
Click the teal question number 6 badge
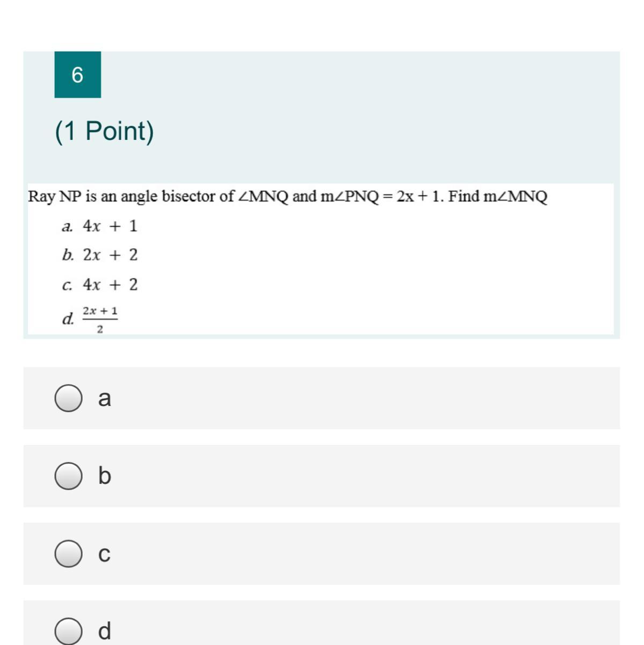77,75
